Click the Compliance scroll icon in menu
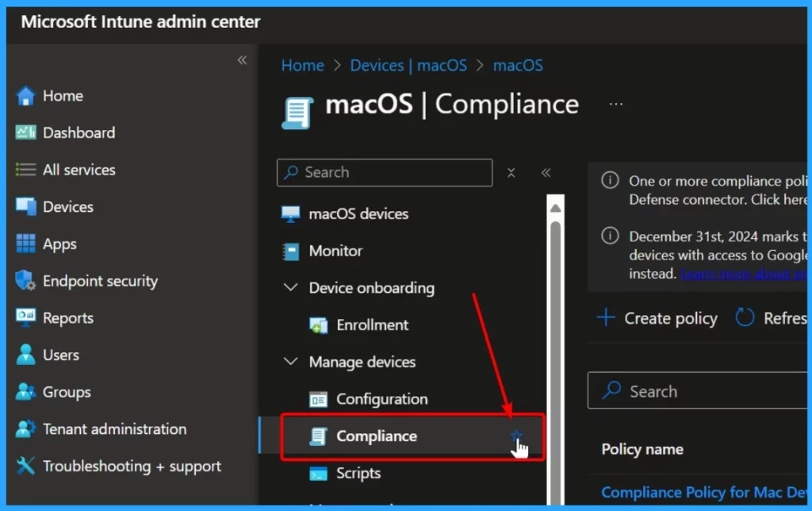This screenshot has width=812, height=511. coord(318,436)
